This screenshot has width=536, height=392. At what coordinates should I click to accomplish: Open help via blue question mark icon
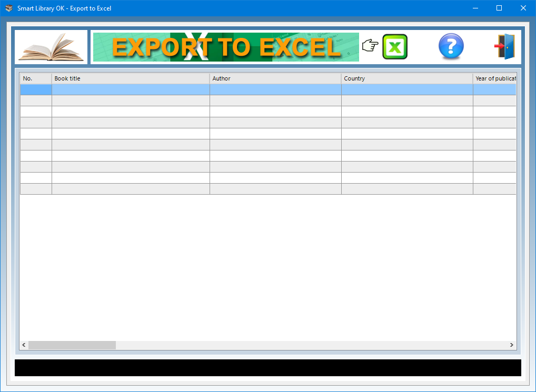(451, 46)
